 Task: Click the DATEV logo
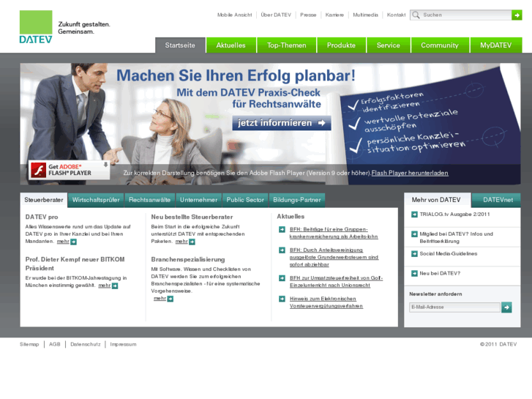pyautogui.click(x=36, y=27)
